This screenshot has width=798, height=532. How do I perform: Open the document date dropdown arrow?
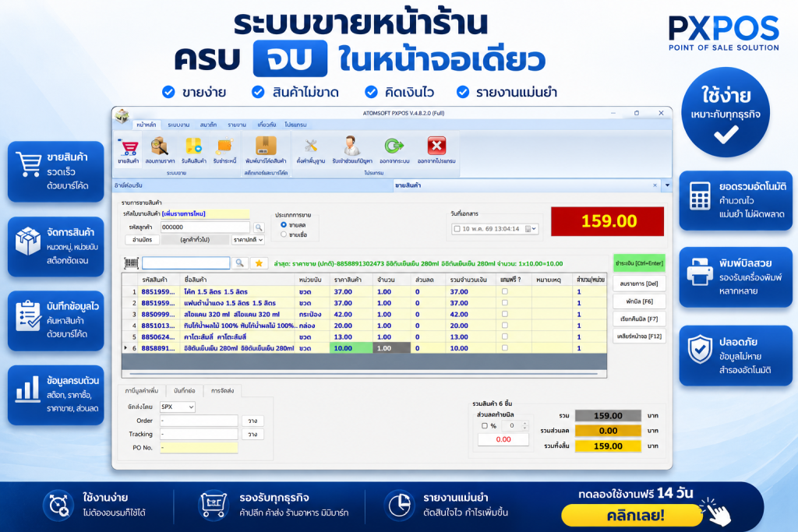[x=534, y=229]
